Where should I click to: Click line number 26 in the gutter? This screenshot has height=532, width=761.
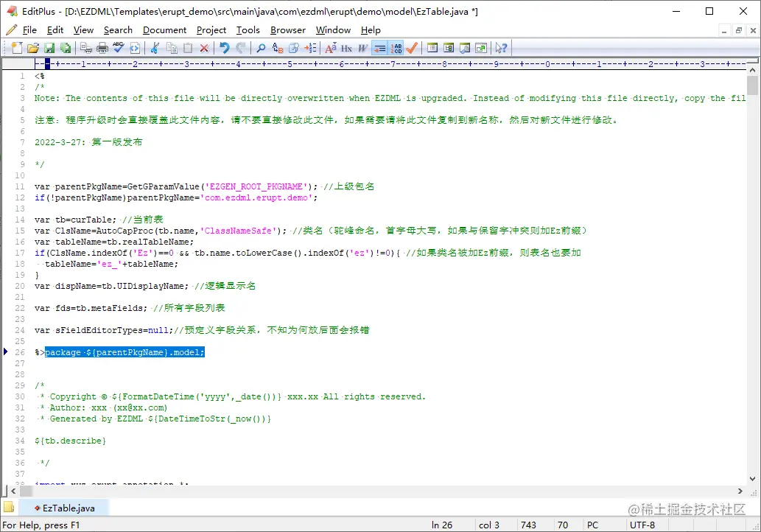pos(20,352)
